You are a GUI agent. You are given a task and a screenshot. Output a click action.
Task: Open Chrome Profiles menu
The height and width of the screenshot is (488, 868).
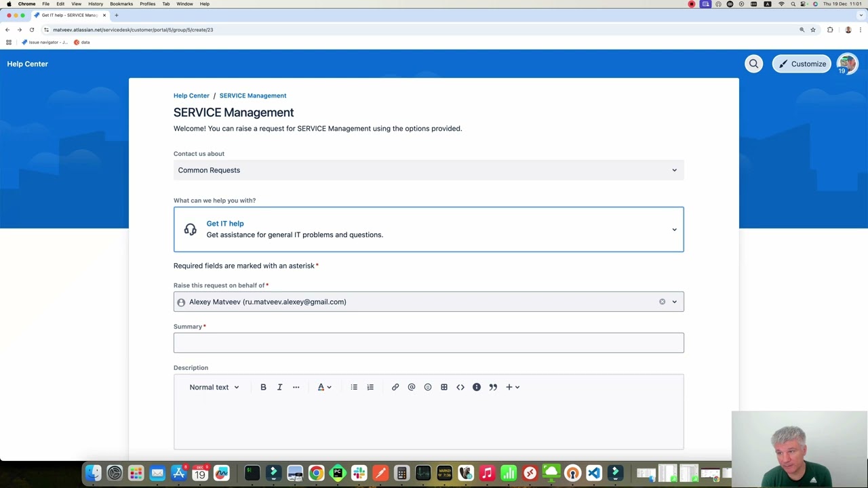tap(148, 4)
